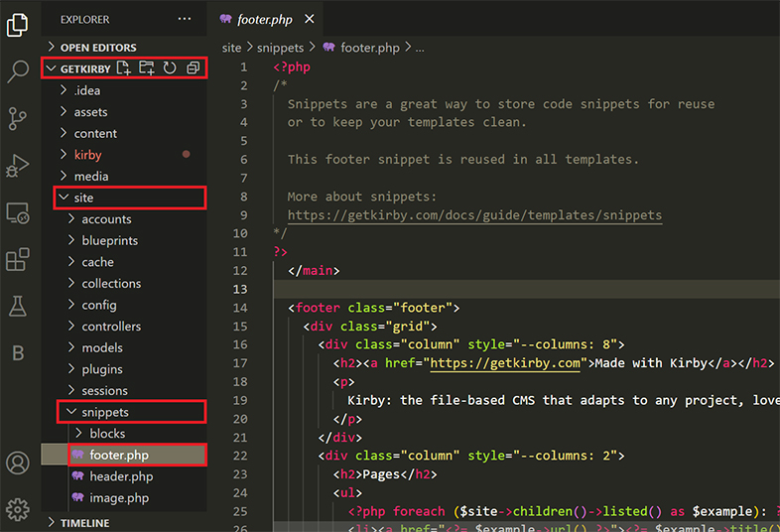Click the site breadcrumb segment
The image size is (780, 532).
point(231,48)
